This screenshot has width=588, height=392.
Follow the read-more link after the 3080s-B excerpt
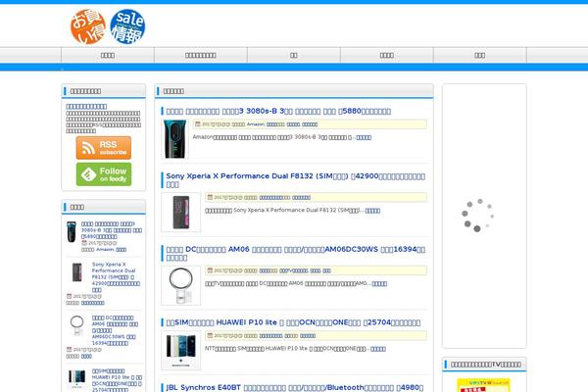(x=364, y=137)
